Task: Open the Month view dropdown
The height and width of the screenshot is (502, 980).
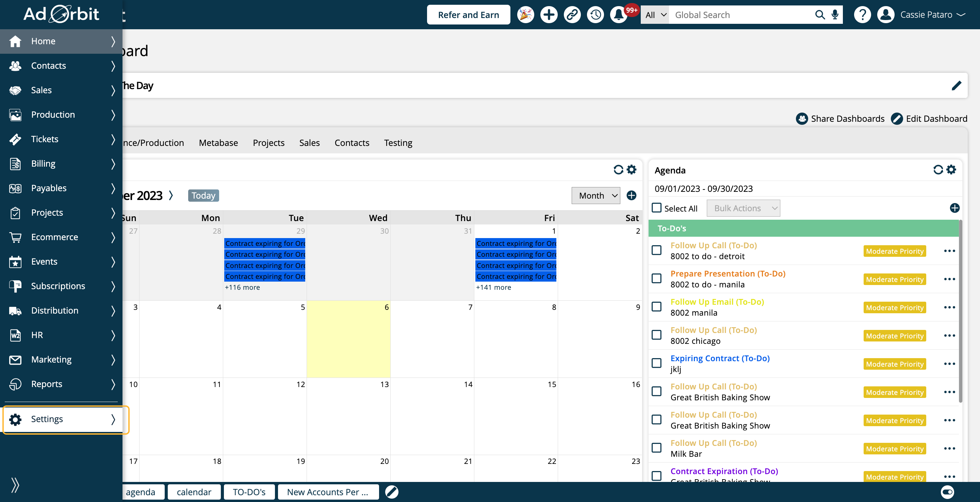Action: 596,196
